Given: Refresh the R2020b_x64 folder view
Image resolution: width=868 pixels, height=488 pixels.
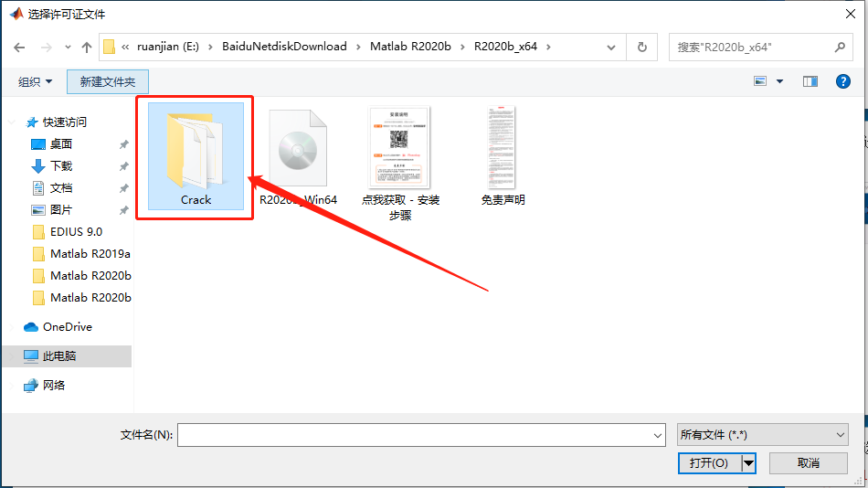Looking at the screenshot, I should (642, 48).
